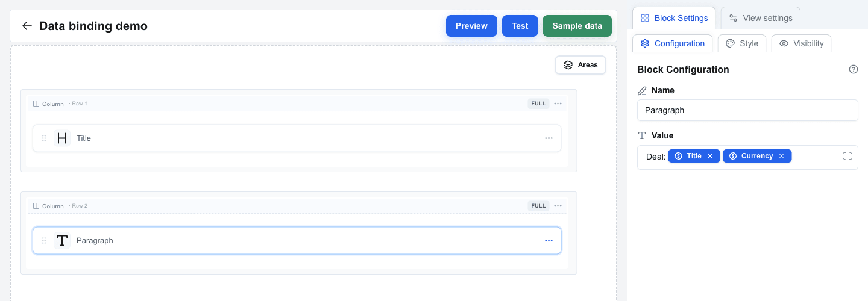
Task: Switch to the View settings tab
Action: pos(761,18)
